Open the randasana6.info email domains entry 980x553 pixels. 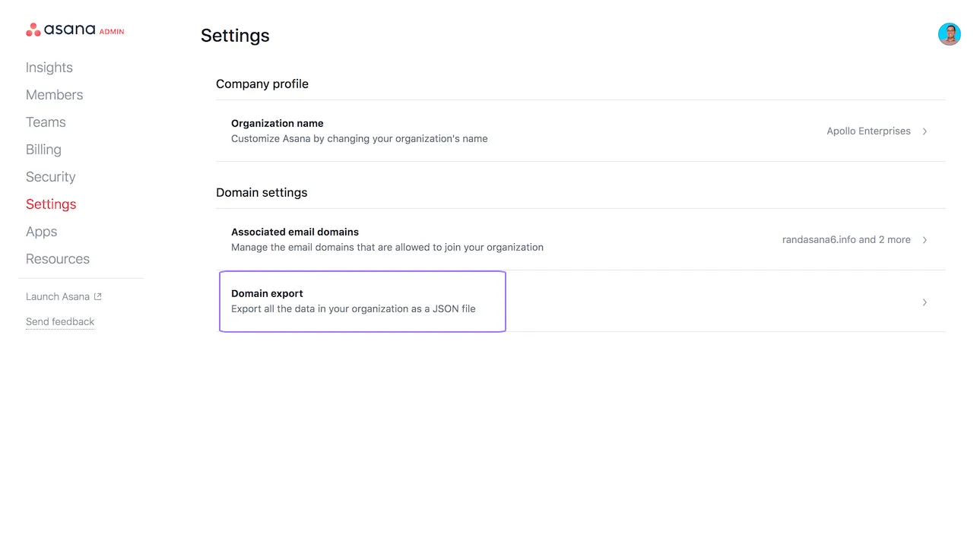(846, 239)
